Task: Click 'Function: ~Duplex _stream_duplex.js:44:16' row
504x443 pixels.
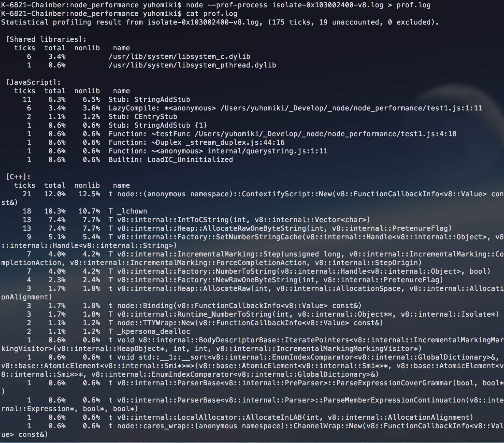Action: (x=156, y=143)
